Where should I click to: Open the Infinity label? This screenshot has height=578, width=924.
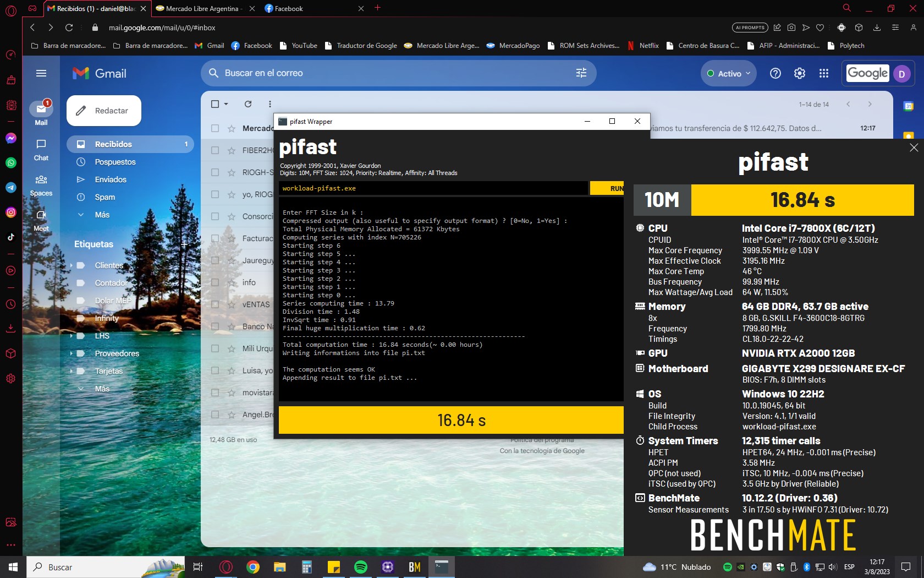tap(107, 318)
